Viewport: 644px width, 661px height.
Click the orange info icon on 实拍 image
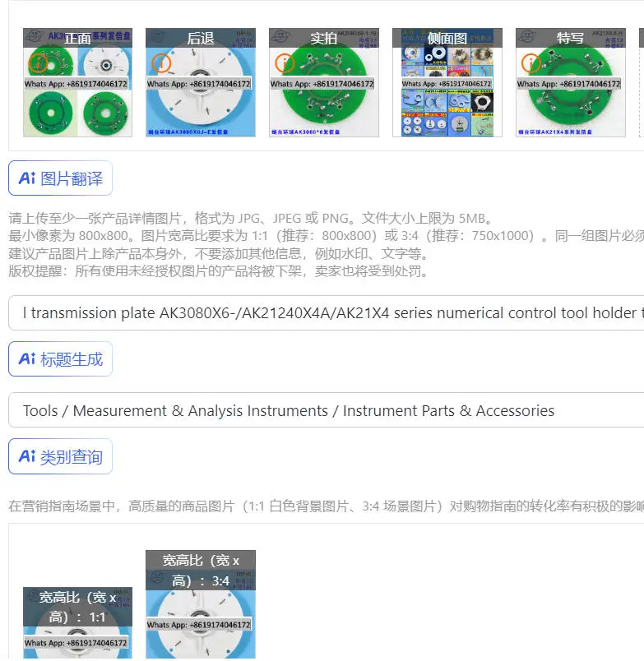click(x=285, y=63)
